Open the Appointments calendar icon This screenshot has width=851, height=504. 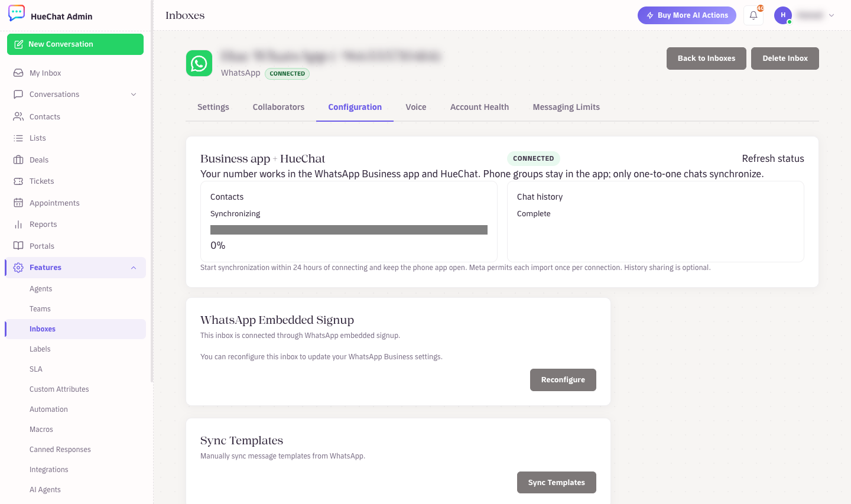point(18,203)
